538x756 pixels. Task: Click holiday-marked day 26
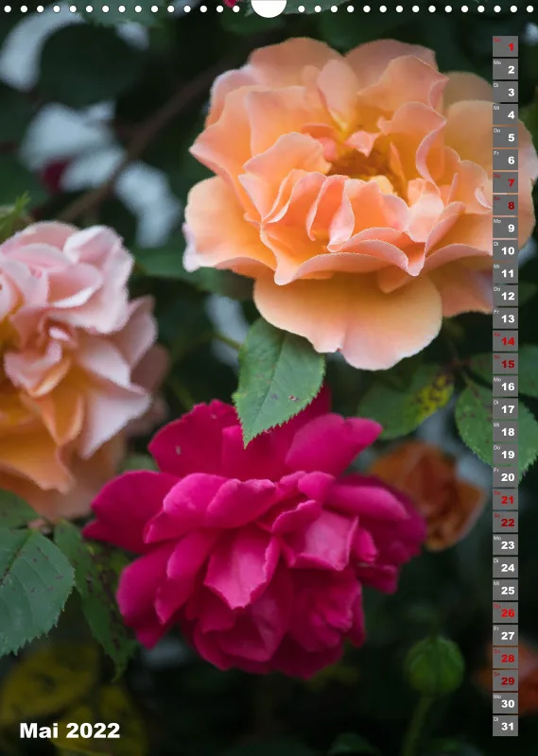coord(505,612)
